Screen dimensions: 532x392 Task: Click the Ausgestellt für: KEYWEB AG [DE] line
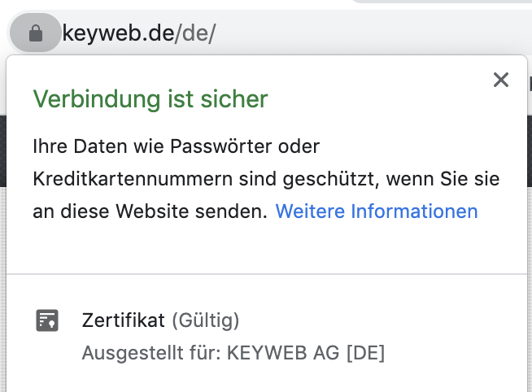[x=233, y=353]
